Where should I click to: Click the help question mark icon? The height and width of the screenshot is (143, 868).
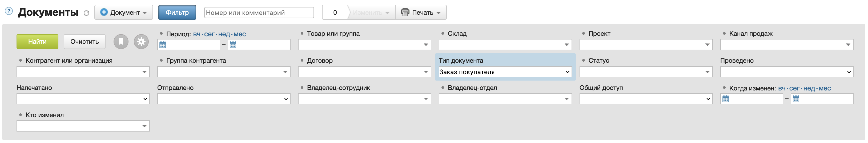pos(9,11)
